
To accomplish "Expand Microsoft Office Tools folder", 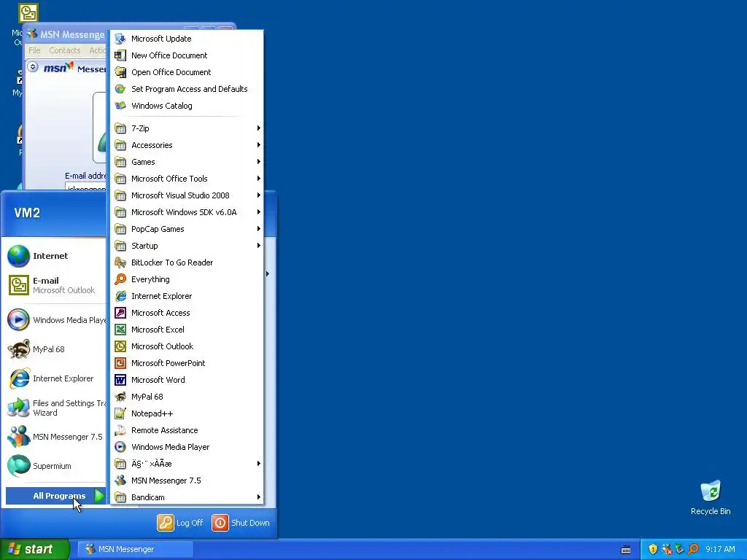I will click(187, 179).
